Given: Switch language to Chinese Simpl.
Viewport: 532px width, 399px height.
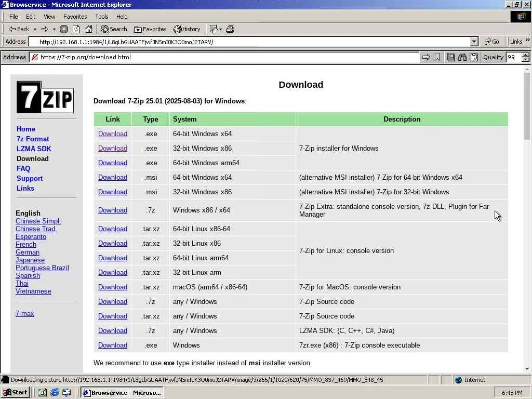Looking at the screenshot, I should (x=38, y=221).
